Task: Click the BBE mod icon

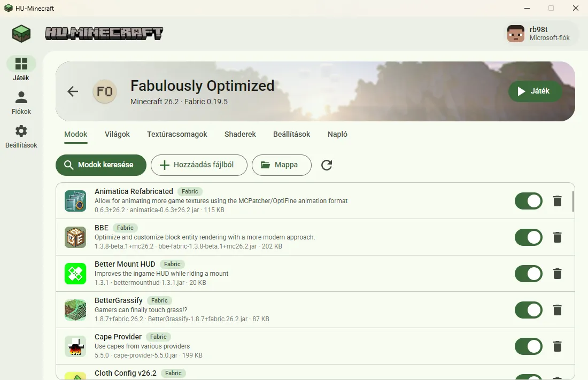Action: pos(75,237)
